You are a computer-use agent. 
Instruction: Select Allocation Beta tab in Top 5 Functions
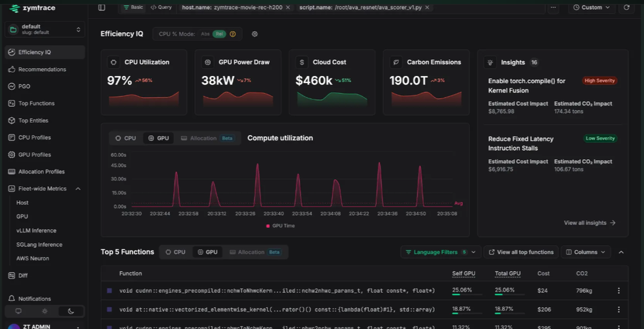pos(256,252)
